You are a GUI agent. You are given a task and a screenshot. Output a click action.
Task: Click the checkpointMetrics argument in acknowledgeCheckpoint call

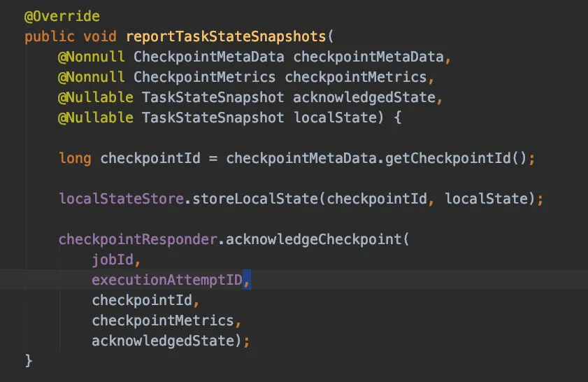[163, 320]
